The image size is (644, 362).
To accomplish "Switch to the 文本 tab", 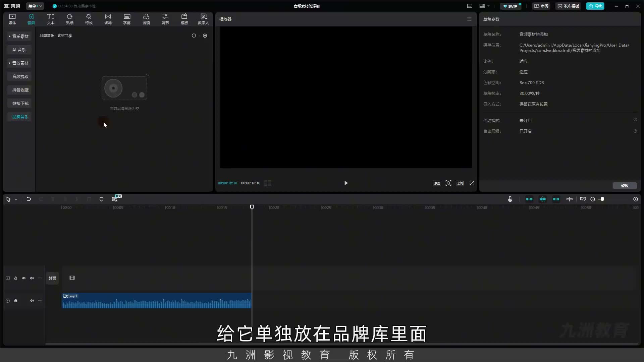I will point(51,19).
